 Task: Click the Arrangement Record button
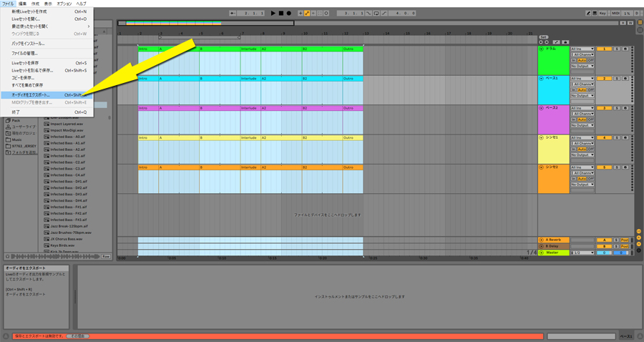coord(289,13)
